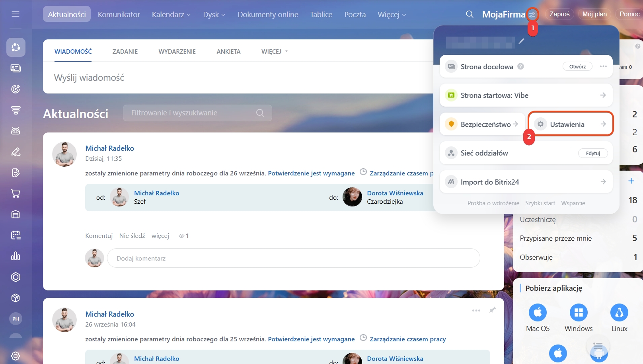This screenshot has width=643, height=364.
Task: Download the Windows desktop app
Action: [579, 313]
